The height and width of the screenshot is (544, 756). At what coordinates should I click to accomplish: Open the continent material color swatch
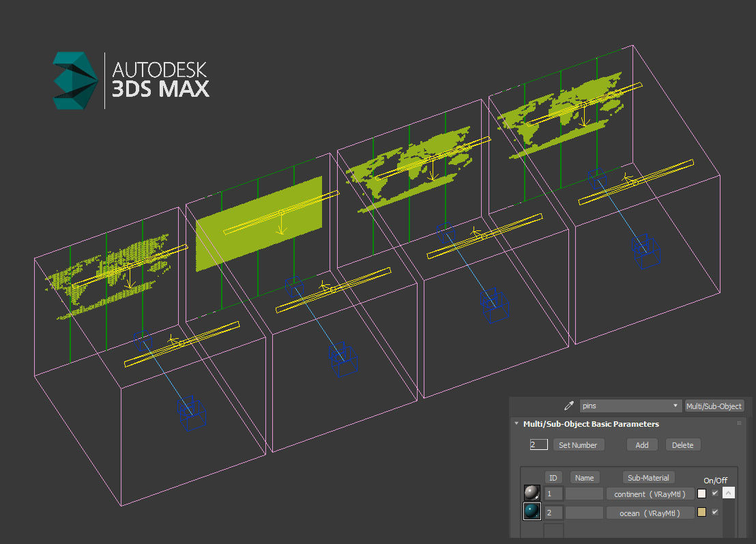point(702,494)
